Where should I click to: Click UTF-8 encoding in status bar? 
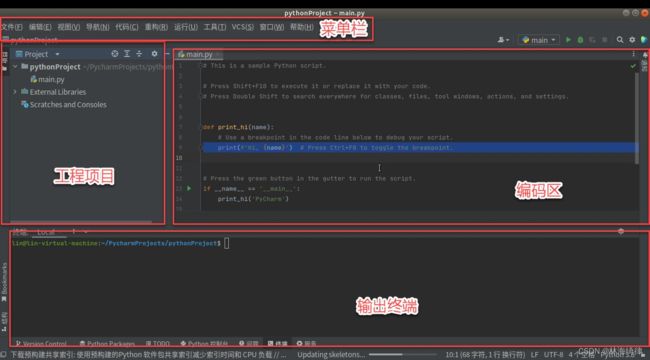553,355
